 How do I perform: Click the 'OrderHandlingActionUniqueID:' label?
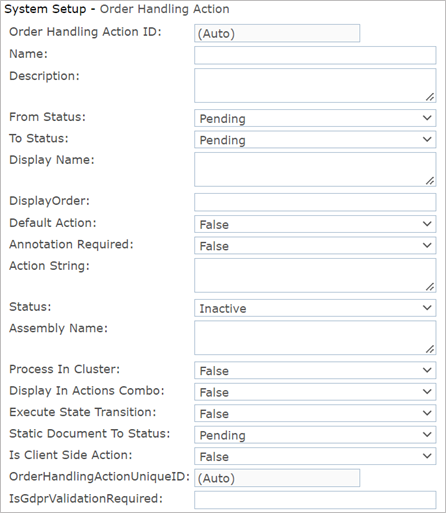(x=99, y=477)
